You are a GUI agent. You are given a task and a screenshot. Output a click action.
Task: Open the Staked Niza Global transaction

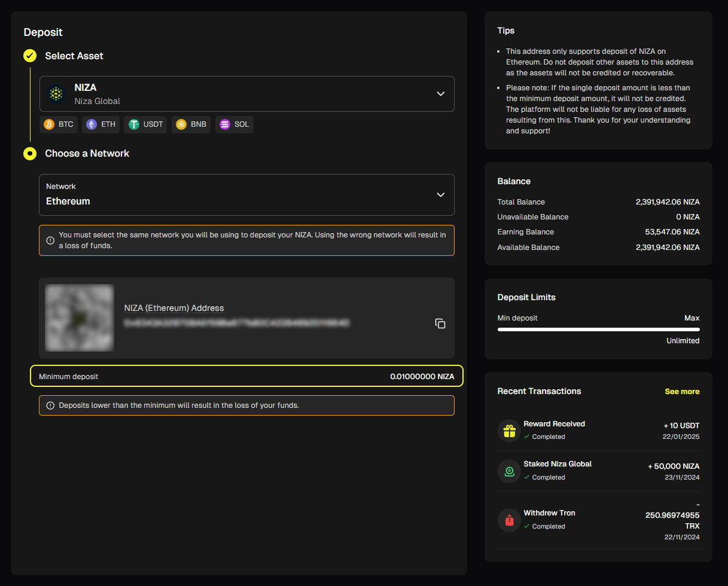[598, 471]
